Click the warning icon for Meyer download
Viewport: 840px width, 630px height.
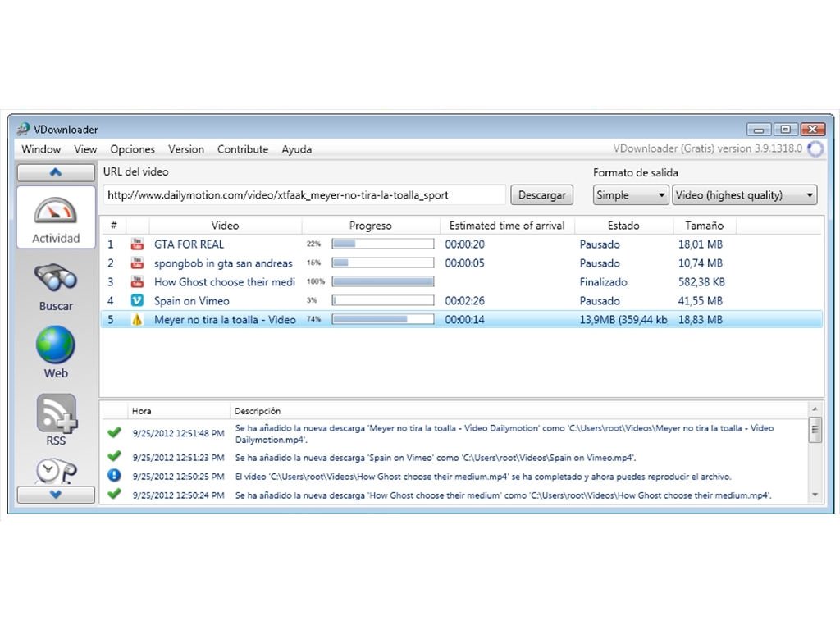pos(137,320)
